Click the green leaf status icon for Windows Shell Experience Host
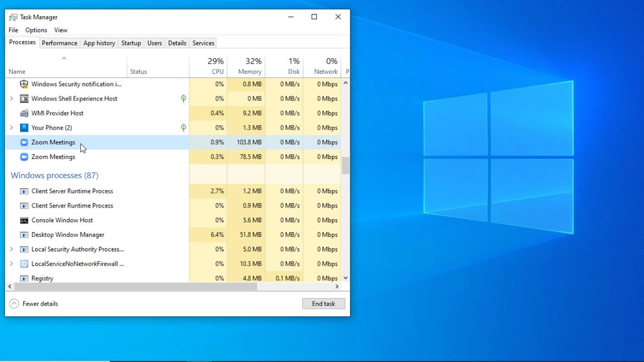The image size is (644, 362). click(x=184, y=99)
